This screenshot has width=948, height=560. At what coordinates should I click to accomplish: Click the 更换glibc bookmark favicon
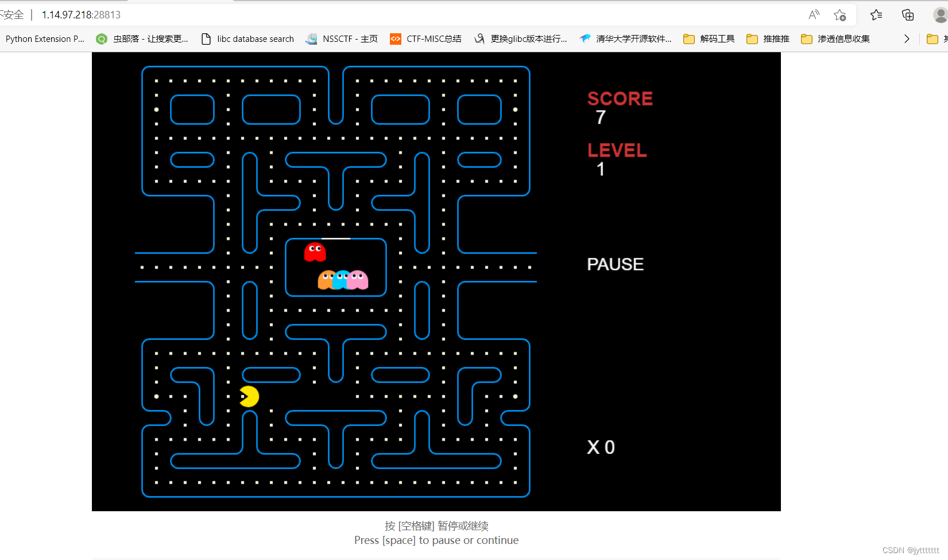pyautogui.click(x=479, y=39)
